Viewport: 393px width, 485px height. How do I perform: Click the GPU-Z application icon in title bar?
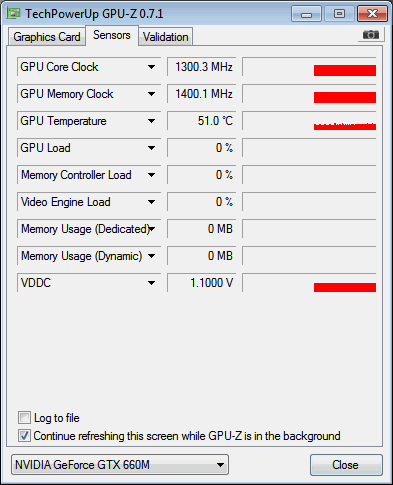click(x=14, y=14)
